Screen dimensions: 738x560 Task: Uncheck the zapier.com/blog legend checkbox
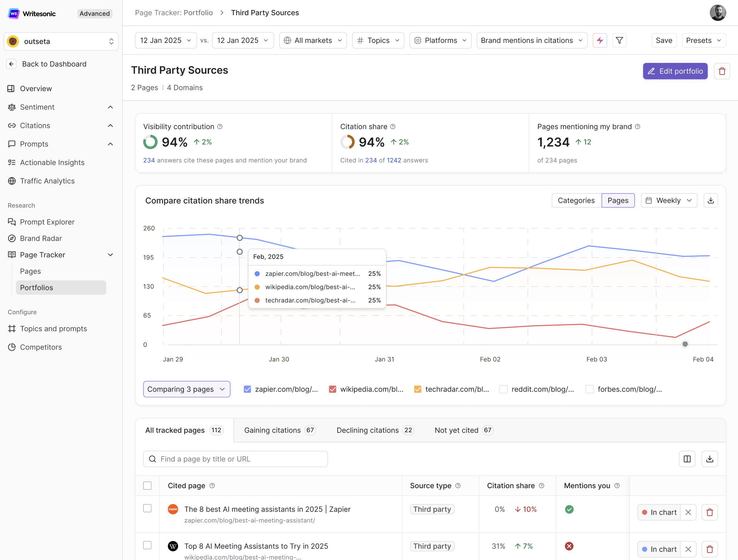click(247, 389)
